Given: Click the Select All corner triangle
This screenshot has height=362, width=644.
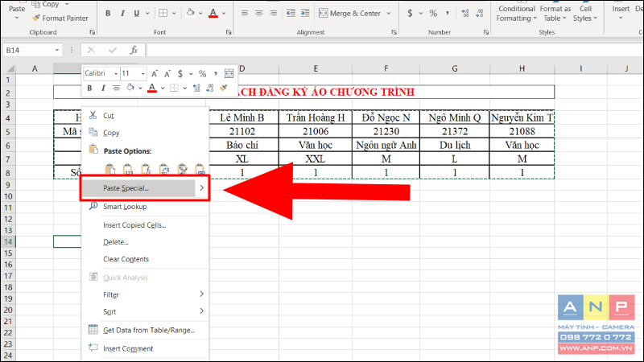Looking at the screenshot, I should click(x=10, y=68).
